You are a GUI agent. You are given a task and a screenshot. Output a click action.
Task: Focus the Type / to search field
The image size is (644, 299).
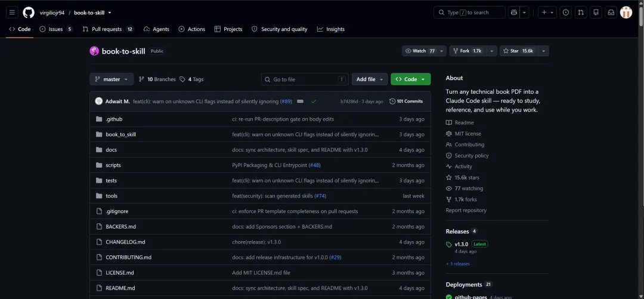click(469, 13)
